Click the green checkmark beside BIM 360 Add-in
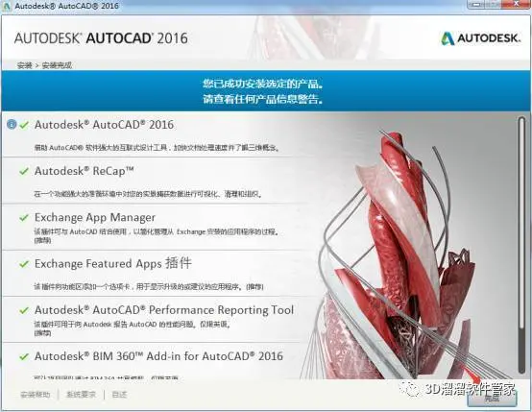Screen dimensions: 532x412 [24, 356]
